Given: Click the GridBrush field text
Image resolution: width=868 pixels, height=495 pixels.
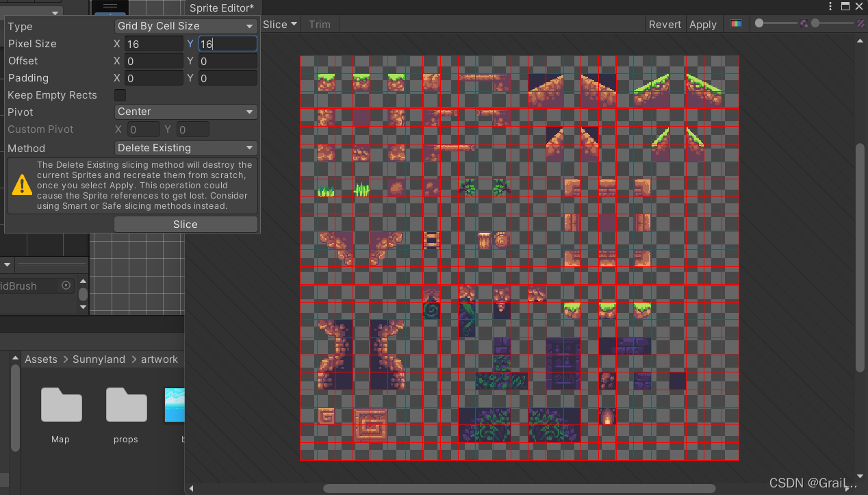Looking at the screenshot, I should point(19,286).
